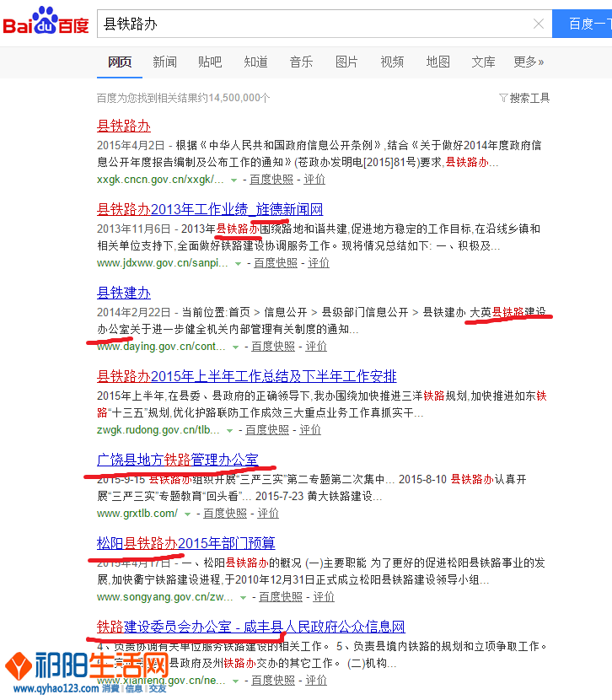The height and width of the screenshot is (700, 612).
Task: Open 百度快照 for xxgk.cncn.gov.cn result
Action: pos(271,180)
